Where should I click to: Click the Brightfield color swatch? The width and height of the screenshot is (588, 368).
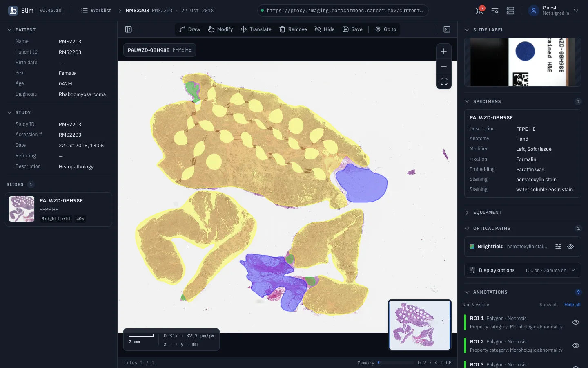point(472,247)
